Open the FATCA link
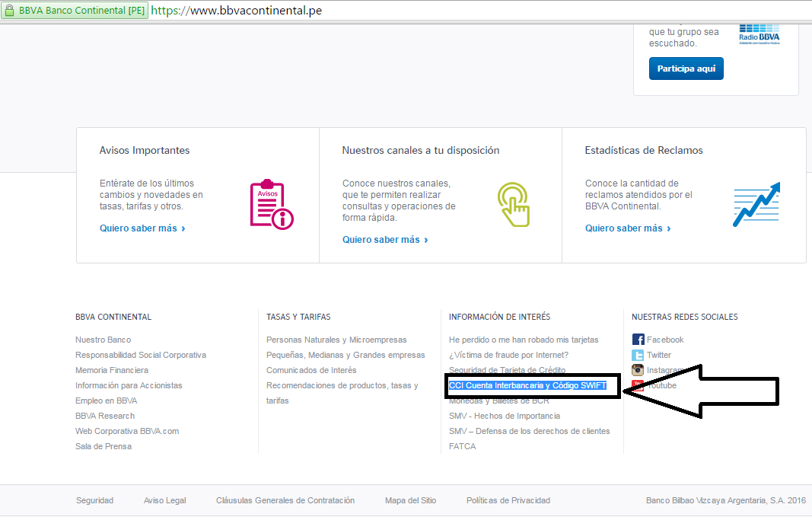Screen dimensions: 812x517 point(463,446)
